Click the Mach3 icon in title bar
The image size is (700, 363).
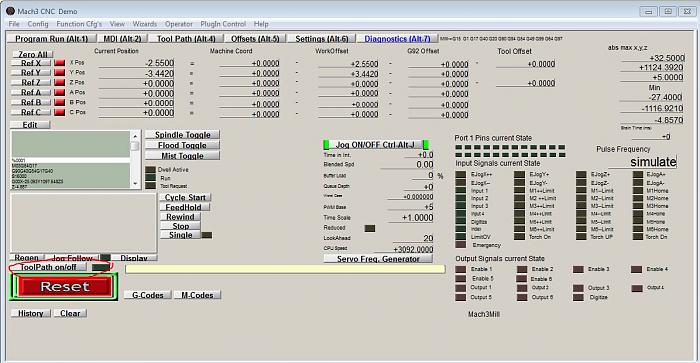[x=10, y=11]
